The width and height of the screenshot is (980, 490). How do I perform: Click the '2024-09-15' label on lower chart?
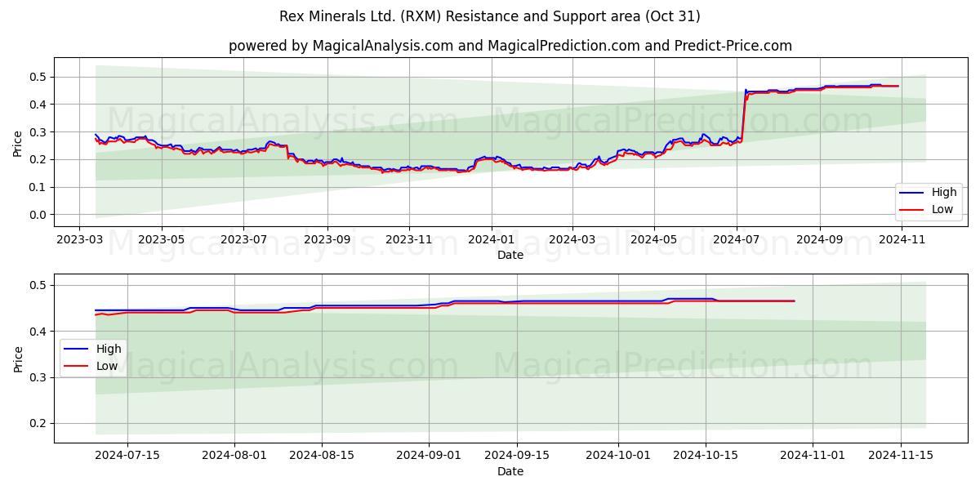[x=518, y=457]
